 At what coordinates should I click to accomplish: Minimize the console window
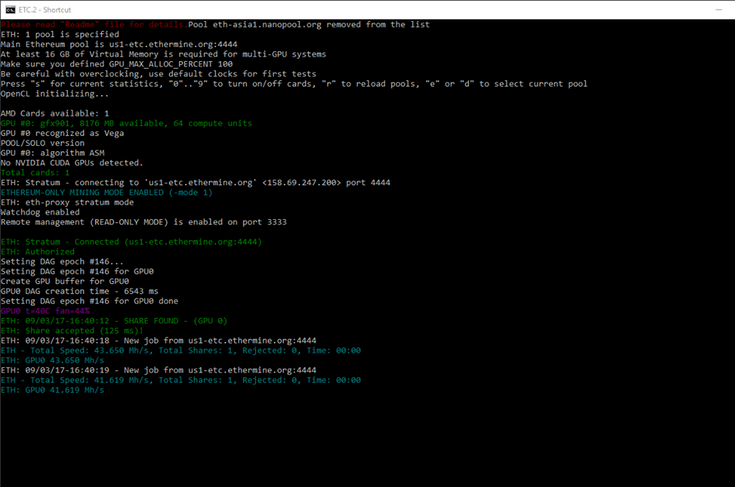[x=719, y=10]
